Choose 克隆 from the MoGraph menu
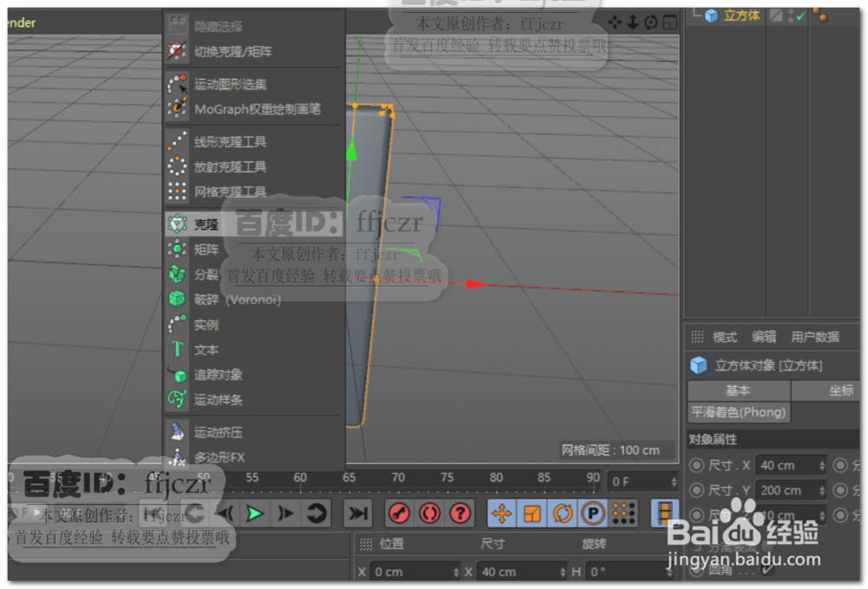Image resolution: width=868 pixels, height=589 pixels. [x=206, y=223]
